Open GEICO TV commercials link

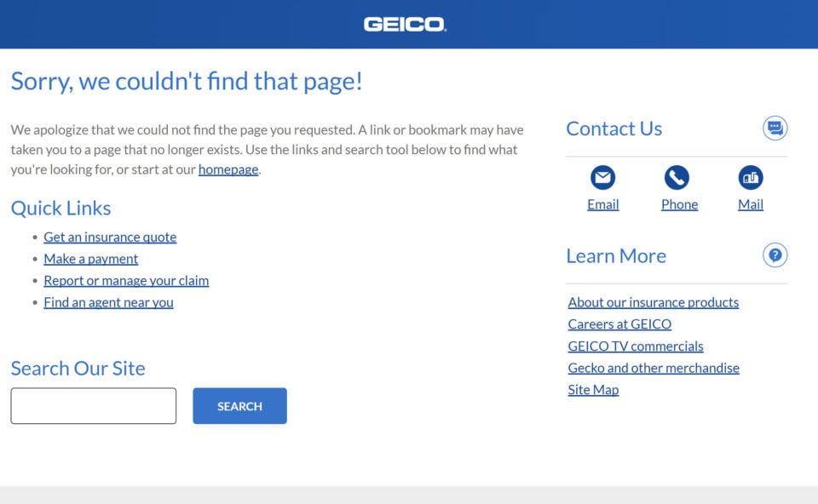(636, 346)
